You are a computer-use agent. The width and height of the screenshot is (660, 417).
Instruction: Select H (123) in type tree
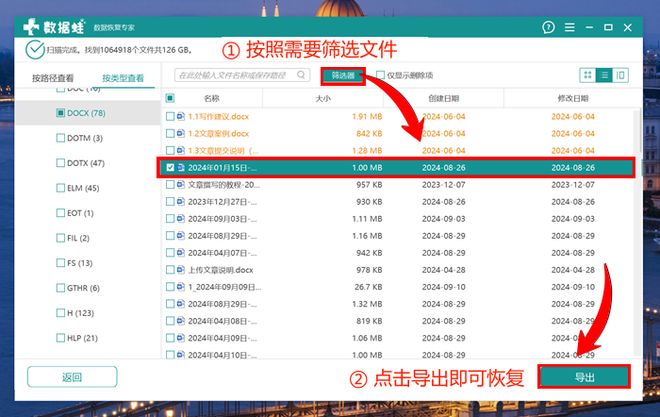(x=80, y=313)
